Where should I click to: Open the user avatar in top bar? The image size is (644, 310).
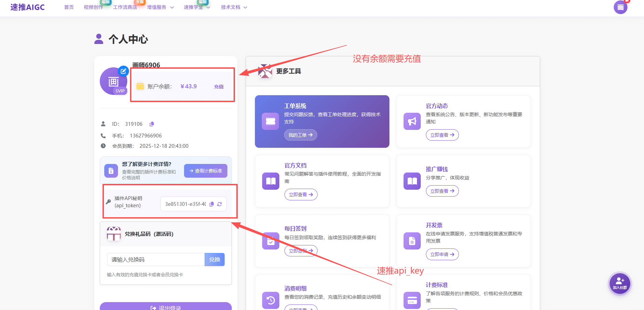(x=620, y=7)
